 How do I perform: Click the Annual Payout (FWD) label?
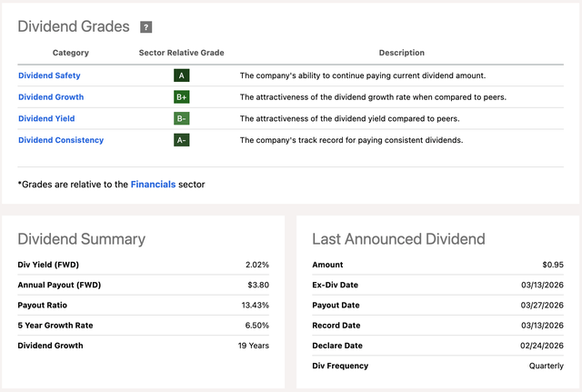click(x=59, y=285)
